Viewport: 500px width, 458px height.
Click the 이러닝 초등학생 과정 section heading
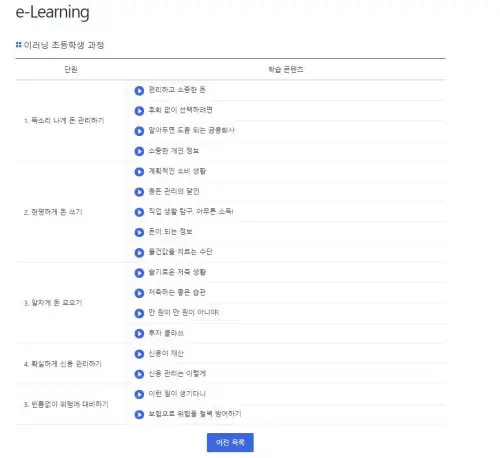(64, 45)
